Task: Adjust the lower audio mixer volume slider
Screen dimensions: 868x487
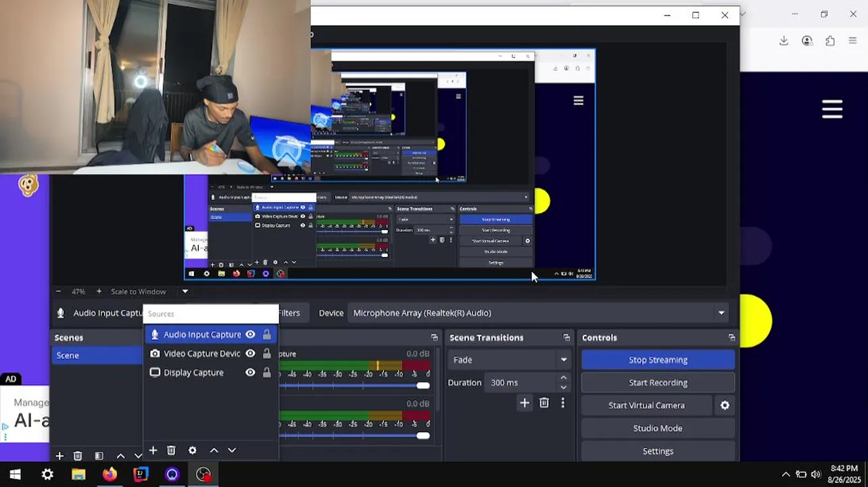Action: click(423, 436)
